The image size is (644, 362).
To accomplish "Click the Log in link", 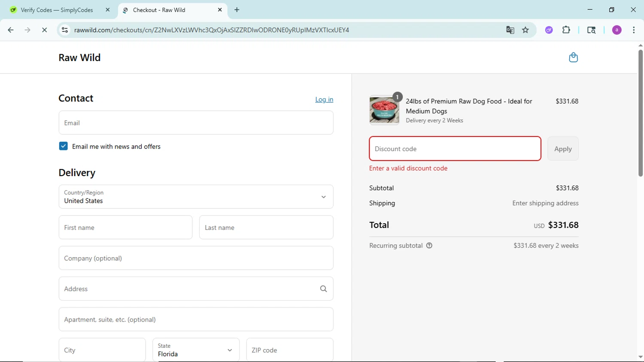I will pos(324,99).
